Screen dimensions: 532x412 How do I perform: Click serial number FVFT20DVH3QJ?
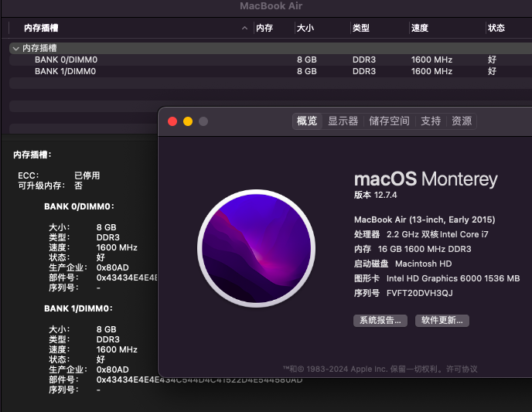(x=420, y=293)
